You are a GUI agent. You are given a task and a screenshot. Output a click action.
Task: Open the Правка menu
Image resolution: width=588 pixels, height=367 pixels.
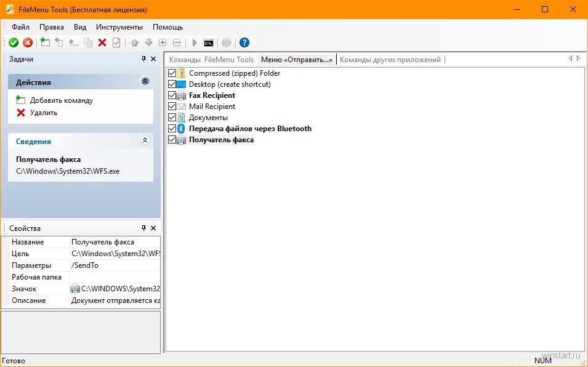52,27
